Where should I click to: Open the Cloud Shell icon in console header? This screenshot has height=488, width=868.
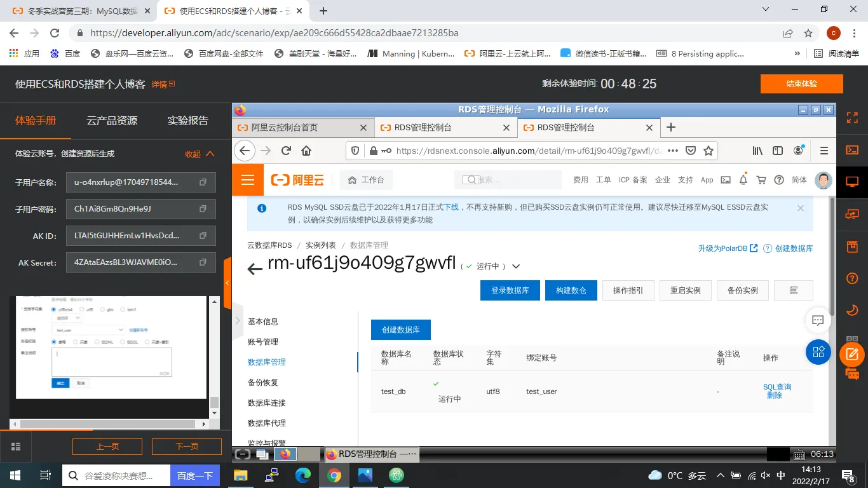point(726,180)
